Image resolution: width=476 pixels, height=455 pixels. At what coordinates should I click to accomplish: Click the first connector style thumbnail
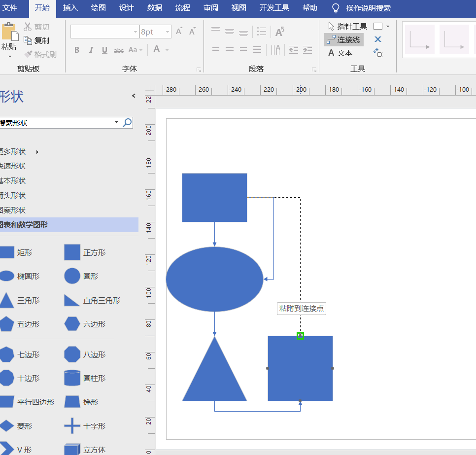coord(419,39)
